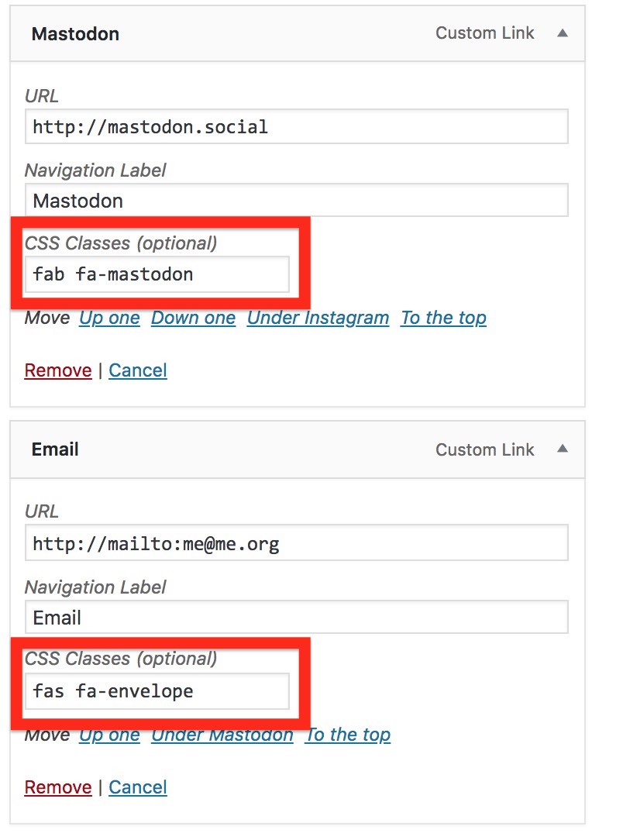Click the Email URL input field
Viewport: 623px width, 840px height.
[x=296, y=543]
